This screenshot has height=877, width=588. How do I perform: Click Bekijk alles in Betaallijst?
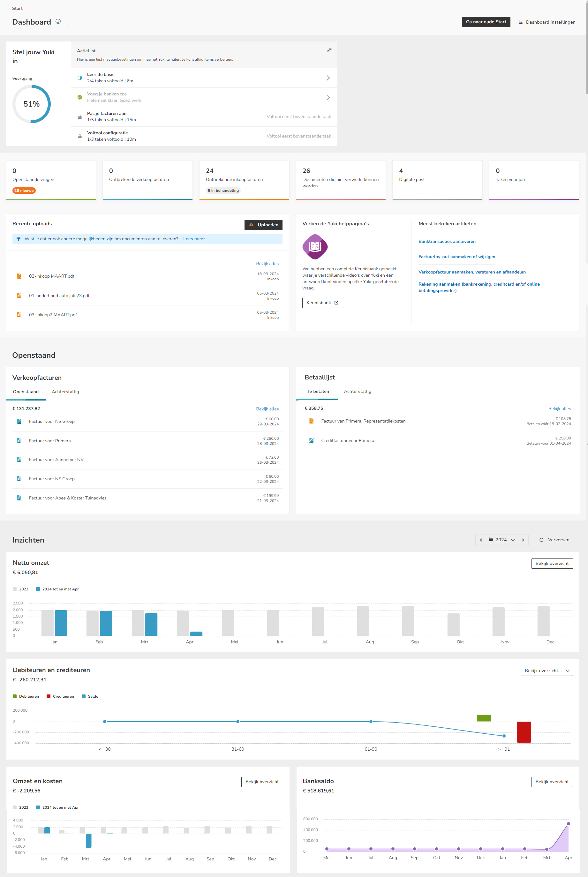pyautogui.click(x=560, y=409)
